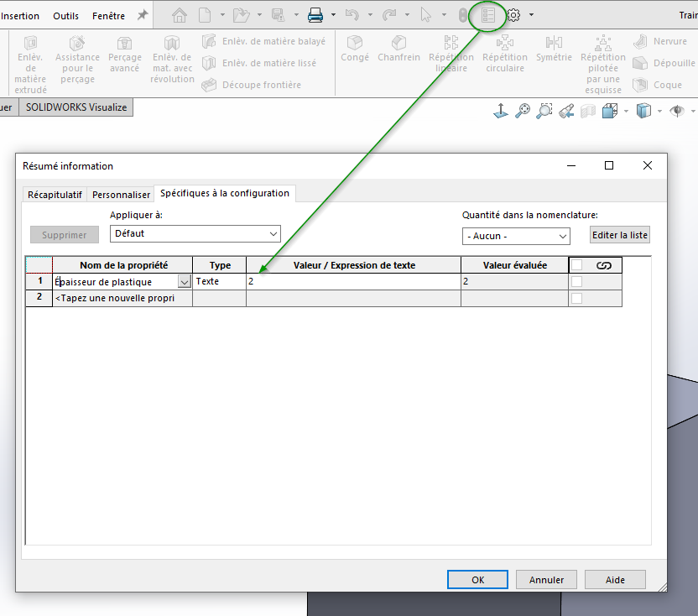The width and height of the screenshot is (698, 616).
Task: Toggle the header checkbox beside link icon
Action: [x=576, y=265]
